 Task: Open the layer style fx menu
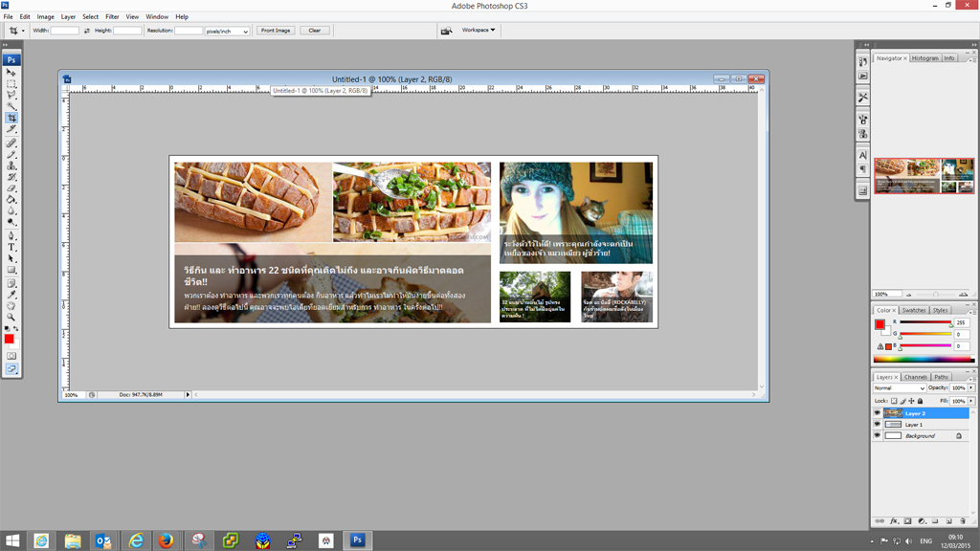tap(894, 521)
